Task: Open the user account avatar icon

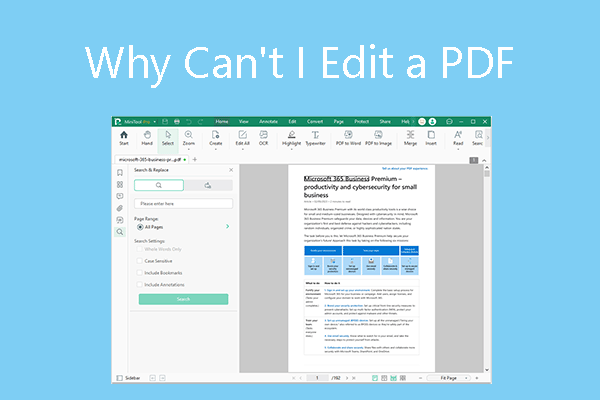Action: click(x=432, y=121)
